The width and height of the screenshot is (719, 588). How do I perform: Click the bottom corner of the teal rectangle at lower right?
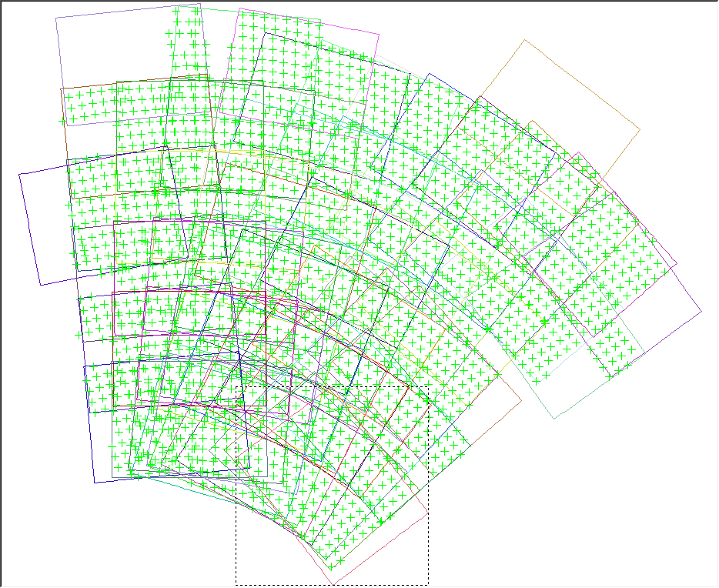click(555, 419)
